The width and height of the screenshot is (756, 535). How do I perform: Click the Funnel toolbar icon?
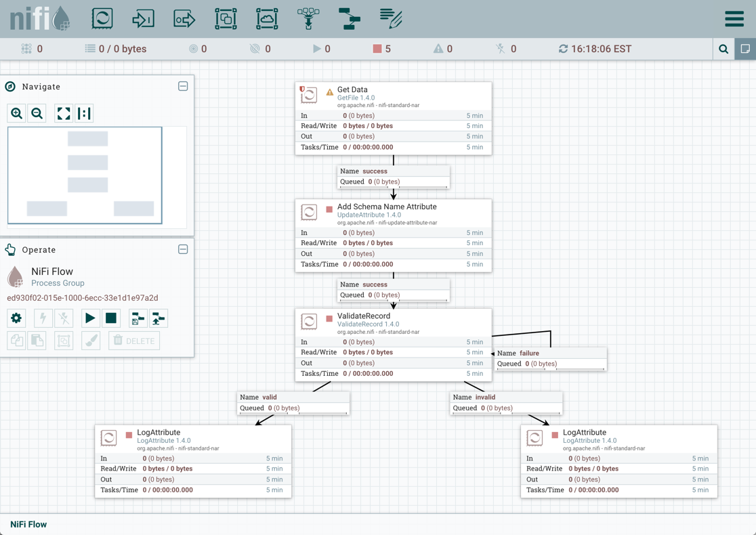coord(308,18)
